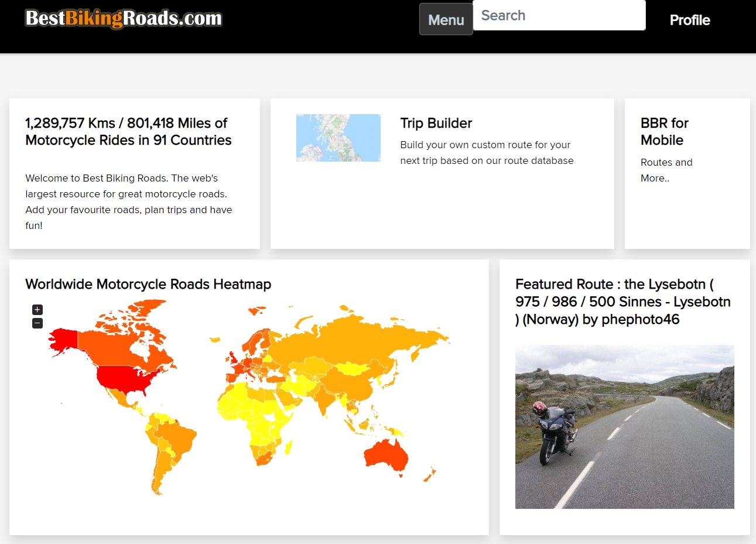Select Australia on the heatmap
Screen dimensions: 756x544
pyautogui.click(x=385, y=455)
